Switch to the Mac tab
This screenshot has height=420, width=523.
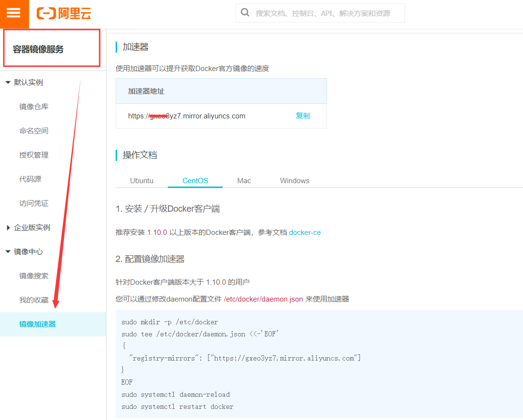click(244, 181)
